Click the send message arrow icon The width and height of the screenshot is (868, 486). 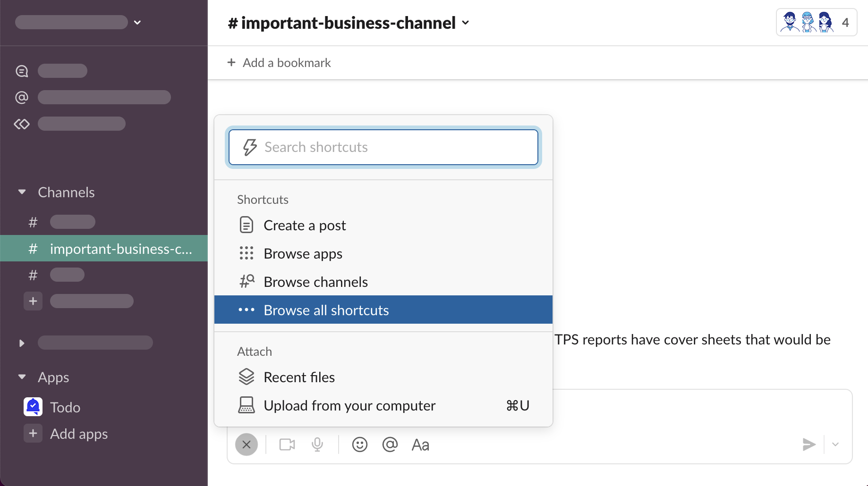tap(808, 444)
